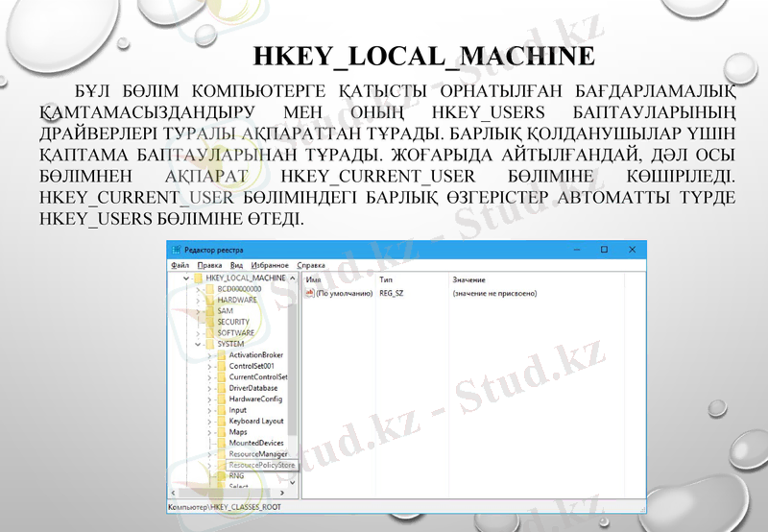The height and width of the screenshot is (532, 768).
Task: Expand the DriverDatabase subkey
Action: coord(209,389)
